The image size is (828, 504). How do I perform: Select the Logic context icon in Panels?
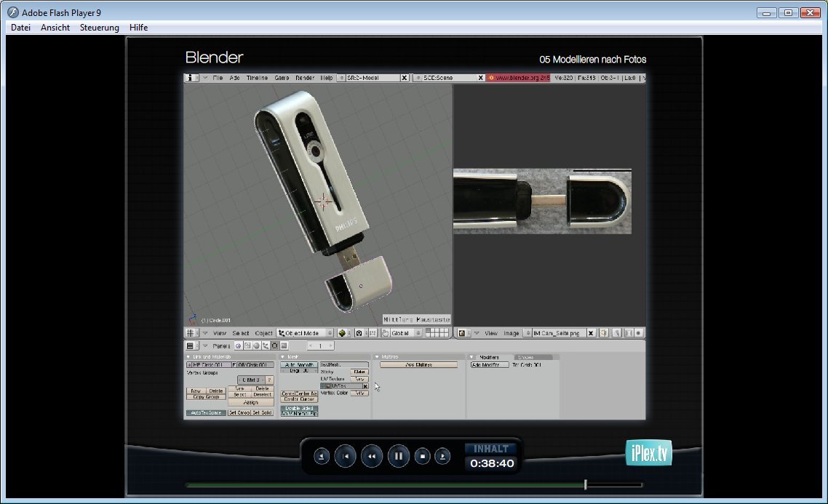[x=238, y=345]
